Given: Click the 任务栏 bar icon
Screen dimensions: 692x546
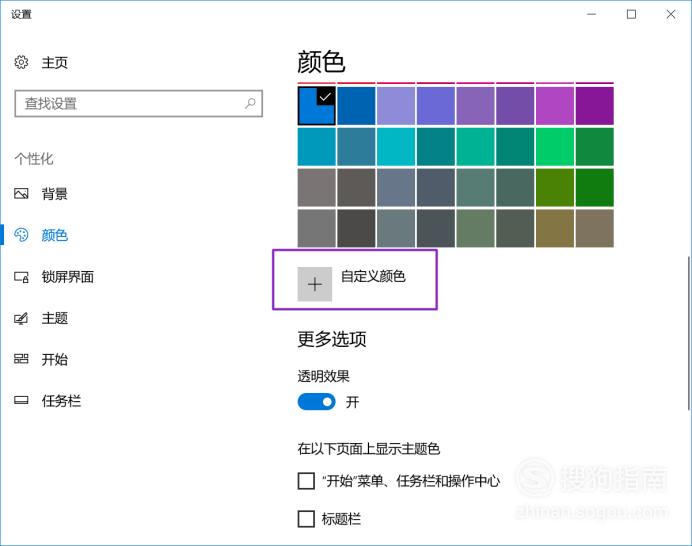Looking at the screenshot, I should (x=21, y=400).
